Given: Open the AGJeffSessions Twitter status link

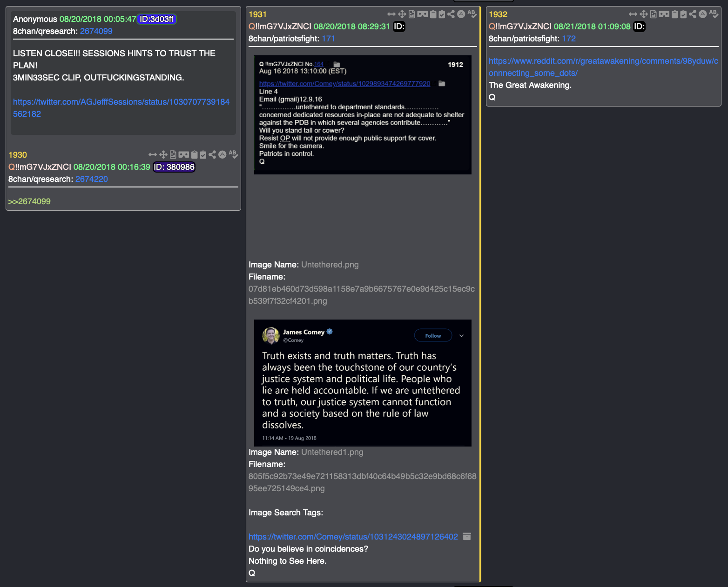Looking at the screenshot, I should 121,108.
